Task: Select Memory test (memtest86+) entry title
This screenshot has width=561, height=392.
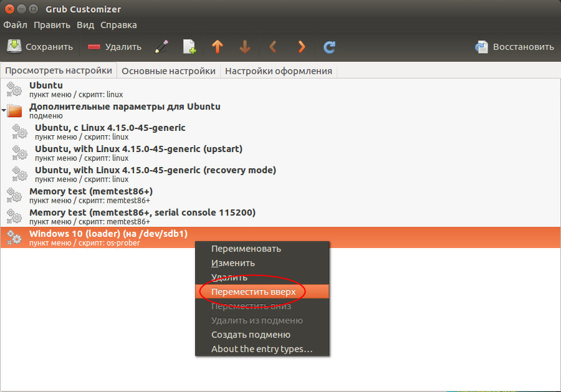Action: coord(91,191)
